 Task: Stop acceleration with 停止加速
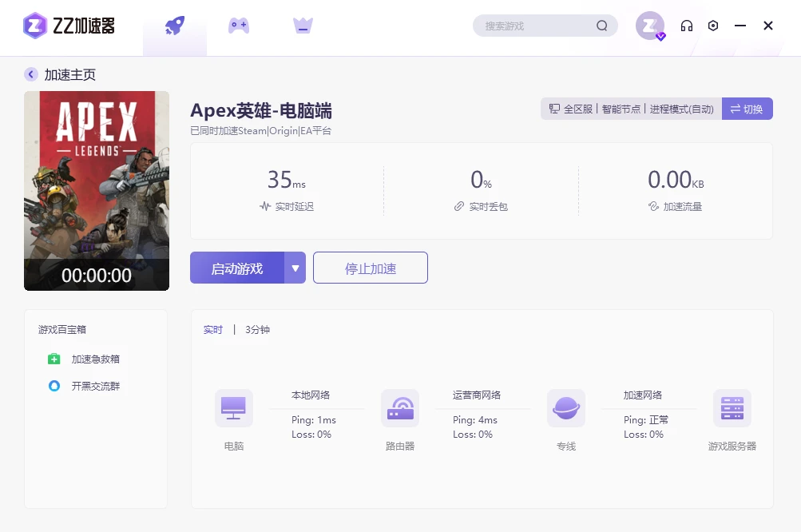(371, 268)
